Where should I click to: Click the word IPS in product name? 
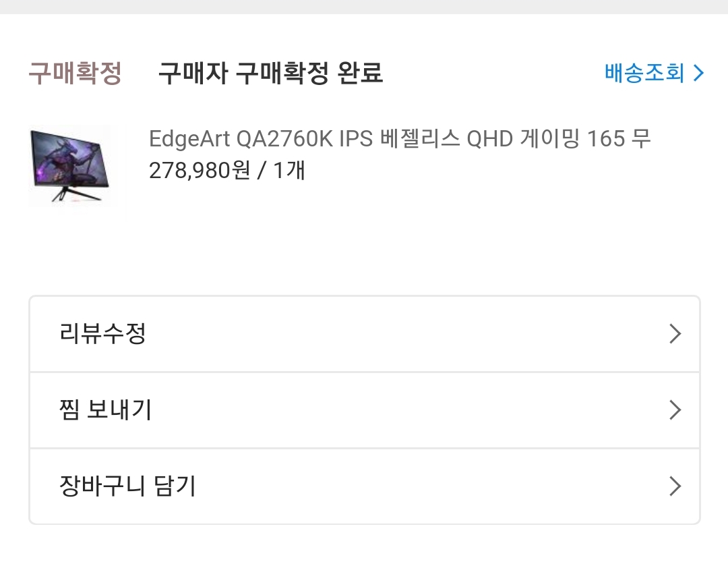pyautogui.click(x=355, y=140)
